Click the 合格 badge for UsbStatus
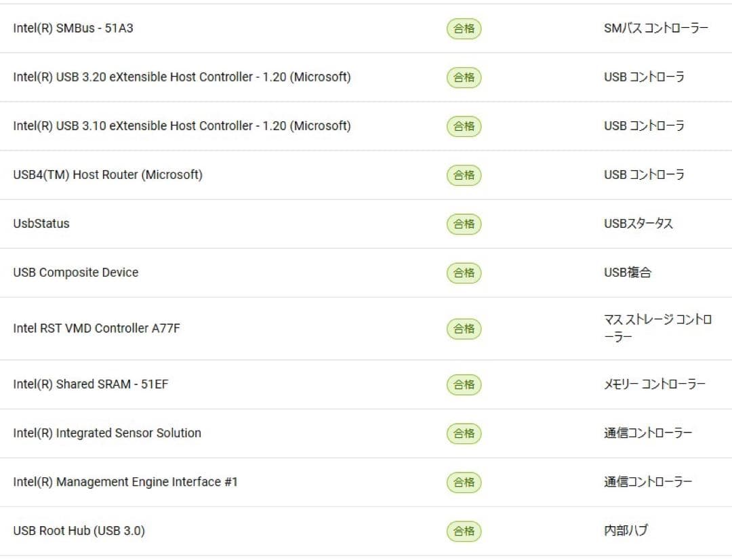This screenshot has height=560, width=732. click(463, 224)
